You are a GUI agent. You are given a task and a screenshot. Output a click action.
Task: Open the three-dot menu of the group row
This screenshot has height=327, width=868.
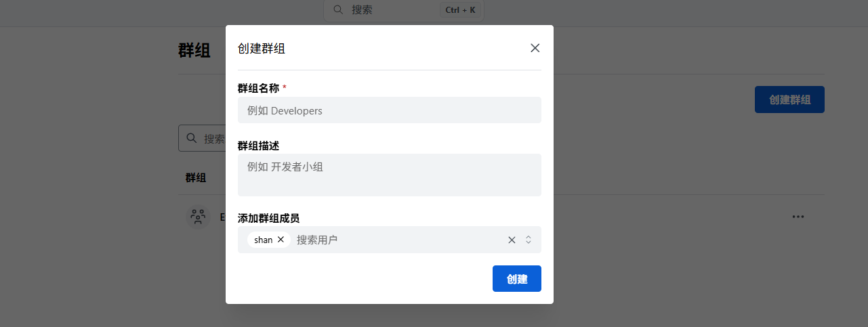[798, 217]
